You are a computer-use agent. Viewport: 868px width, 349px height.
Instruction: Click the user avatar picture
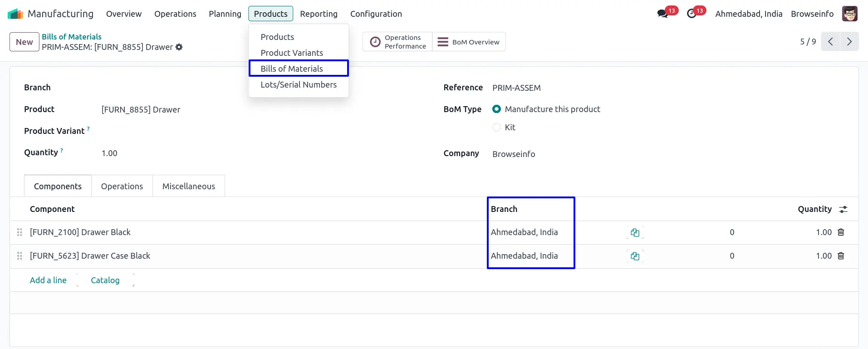[849, 14]
